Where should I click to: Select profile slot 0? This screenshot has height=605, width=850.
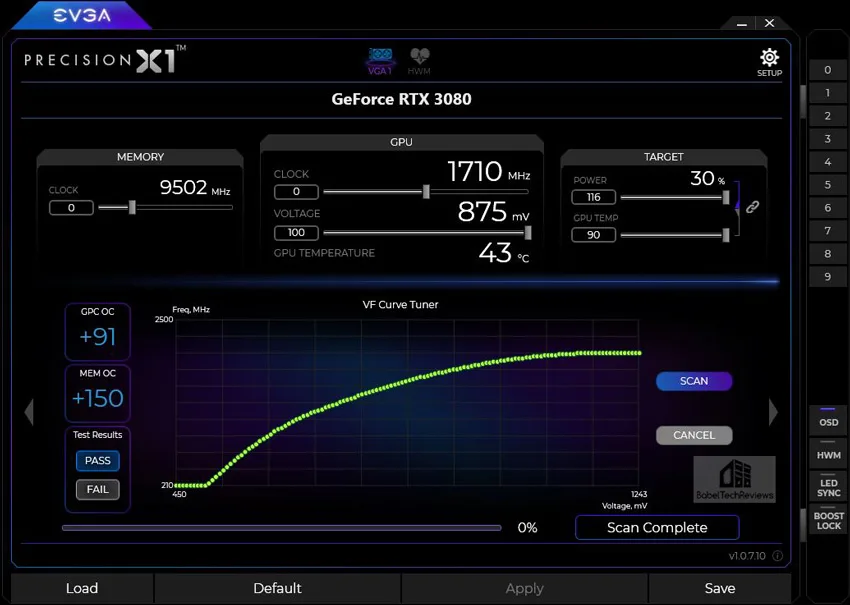[827, 70]
